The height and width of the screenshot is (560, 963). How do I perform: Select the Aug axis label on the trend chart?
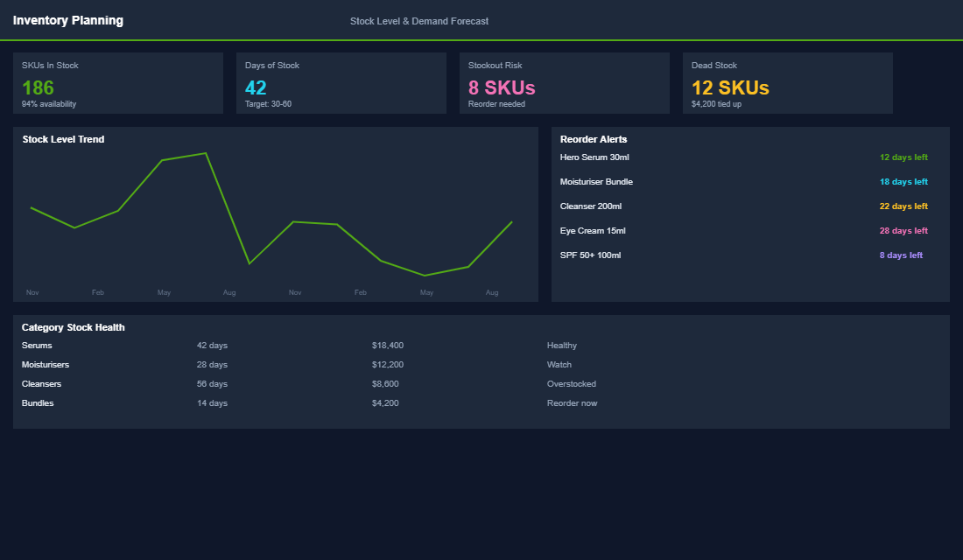229,292
